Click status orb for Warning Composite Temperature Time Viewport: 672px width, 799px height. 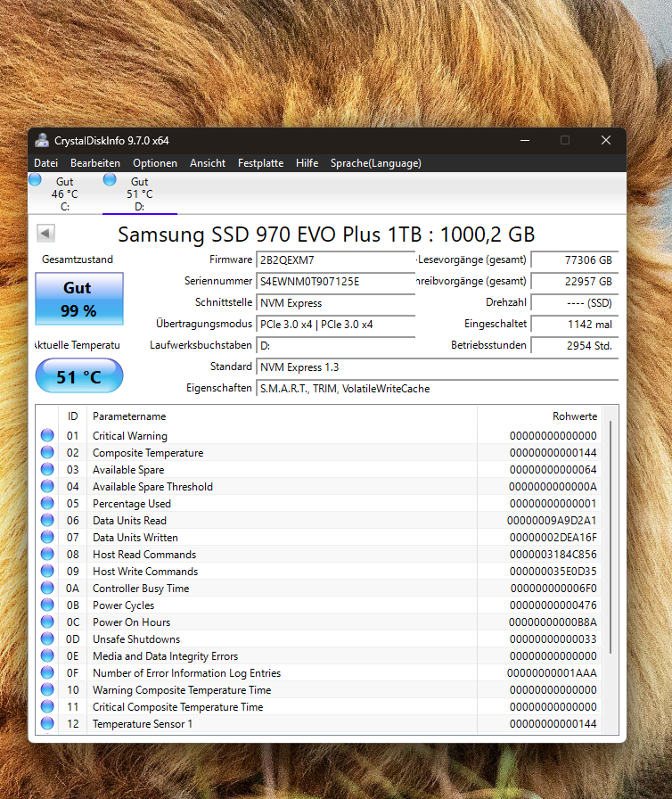(47, 689)
